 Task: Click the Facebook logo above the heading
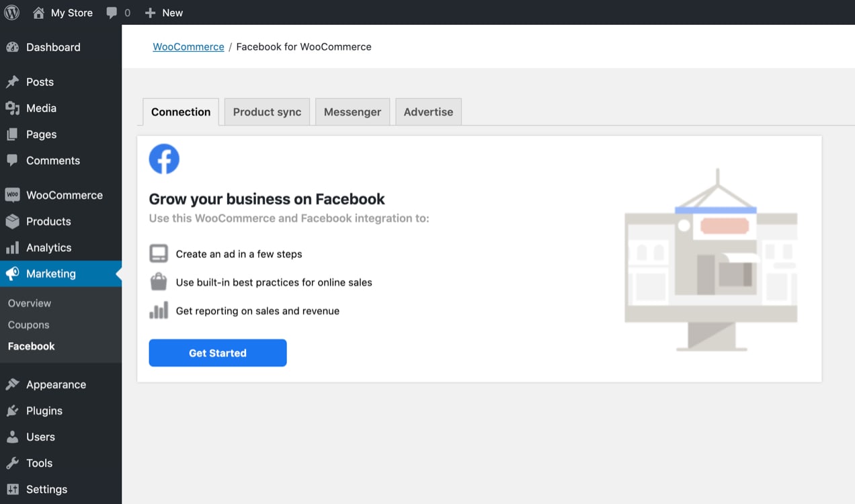(x=163, y=159)
